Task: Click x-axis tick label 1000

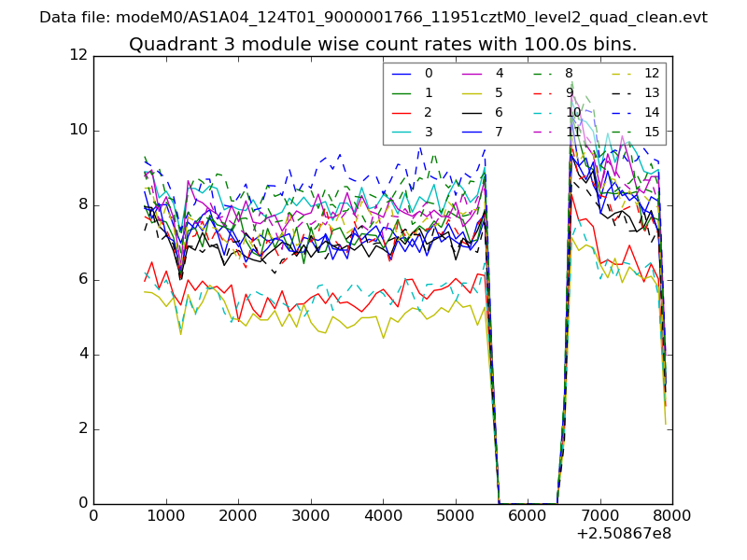Action: [165, 514]
